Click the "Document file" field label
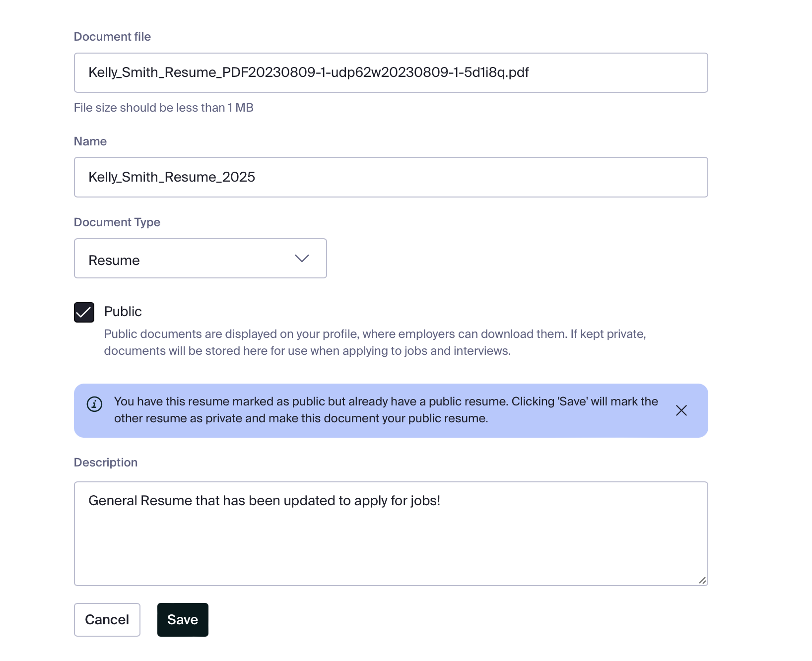 112,37
